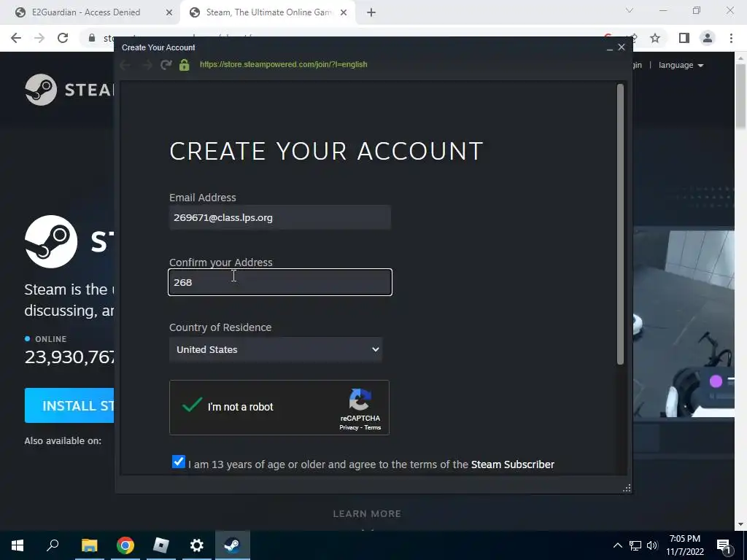747x560 pixels.
Task: Click the reCAPTCHA logo
Action: coord(360,400)
